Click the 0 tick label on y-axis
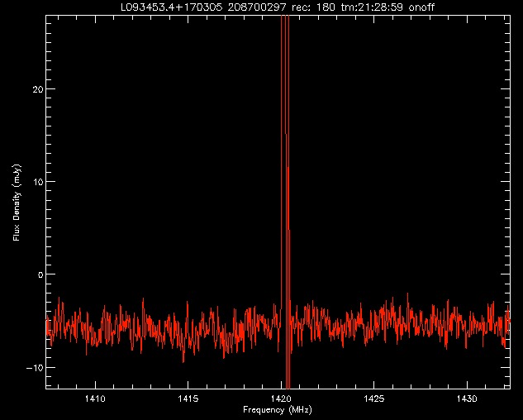This screenshot has width=523, height=420. (x=39, y=274)
